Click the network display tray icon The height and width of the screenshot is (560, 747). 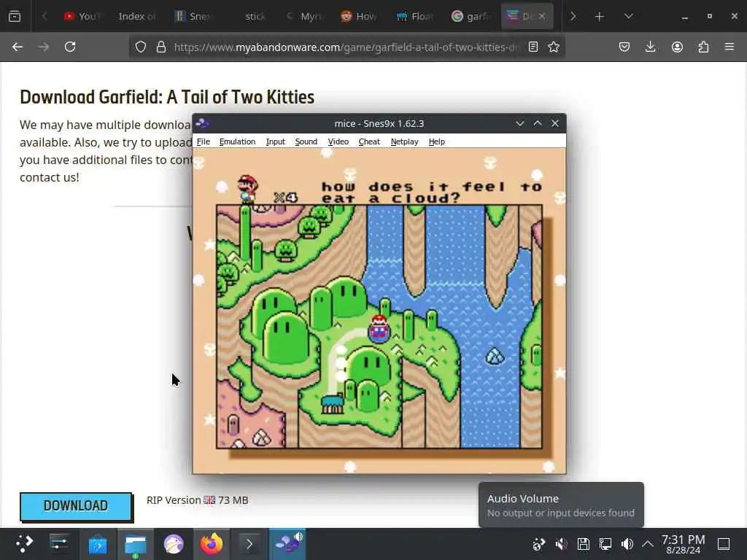605,544
